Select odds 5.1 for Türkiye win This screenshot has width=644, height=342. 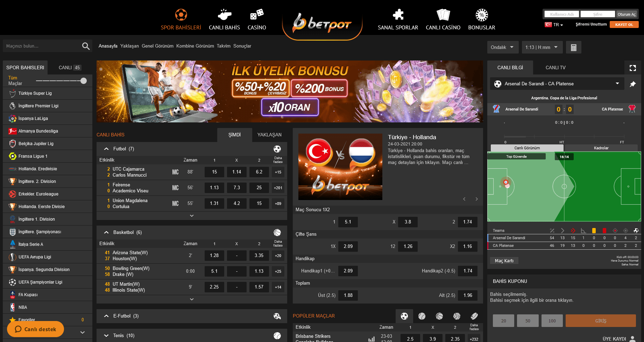[348, 222]
